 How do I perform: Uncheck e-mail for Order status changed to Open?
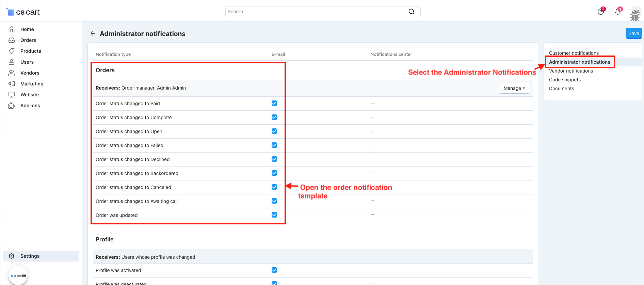(274, 131)
